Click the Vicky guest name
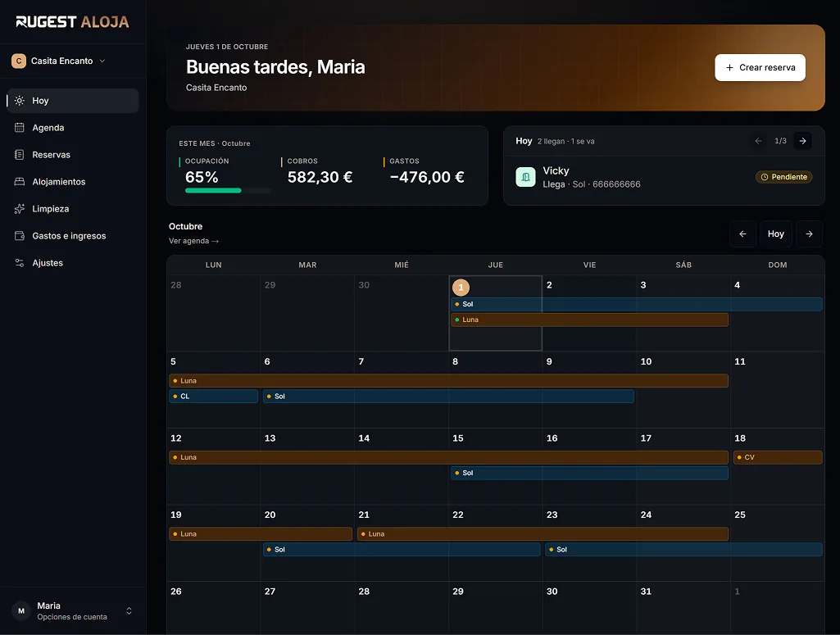Viewport: 840px width, 635px height. point(556,170)
